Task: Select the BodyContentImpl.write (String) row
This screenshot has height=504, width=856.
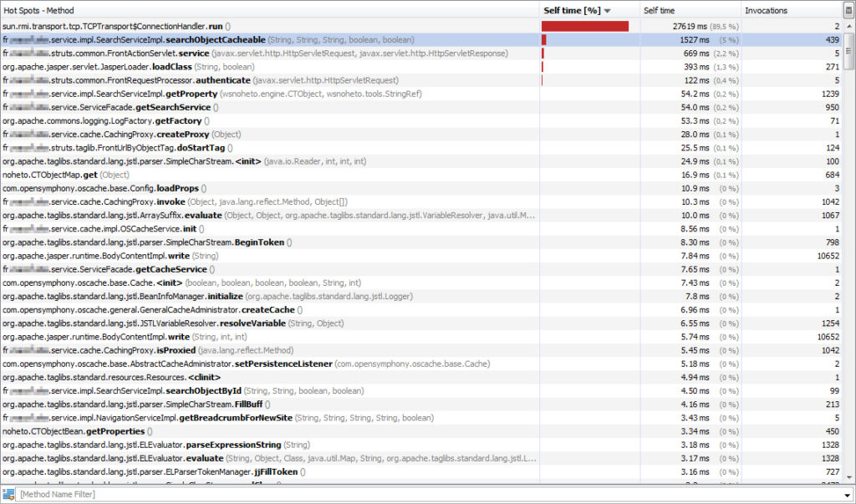Action: pyautogui.click(x=421, y=256)
